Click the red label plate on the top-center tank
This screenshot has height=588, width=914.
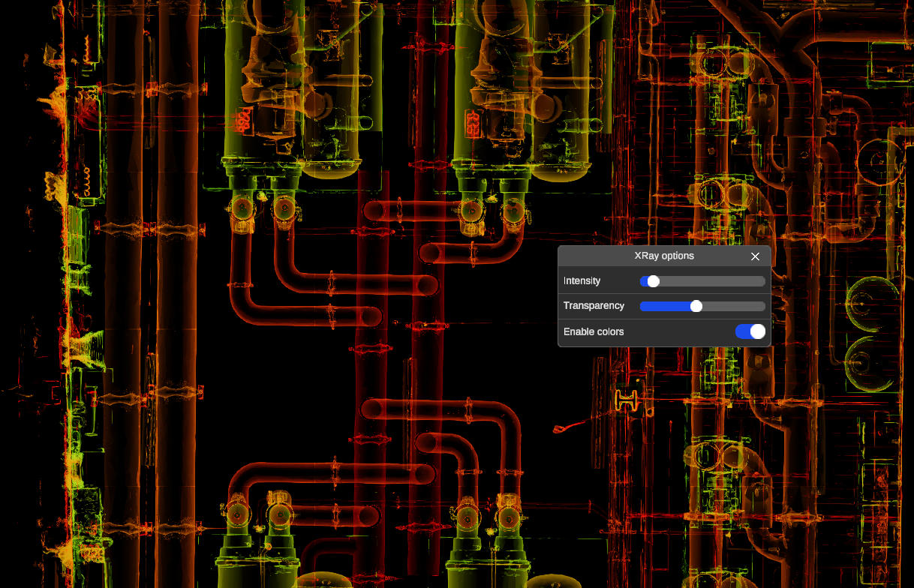[472, 123]
